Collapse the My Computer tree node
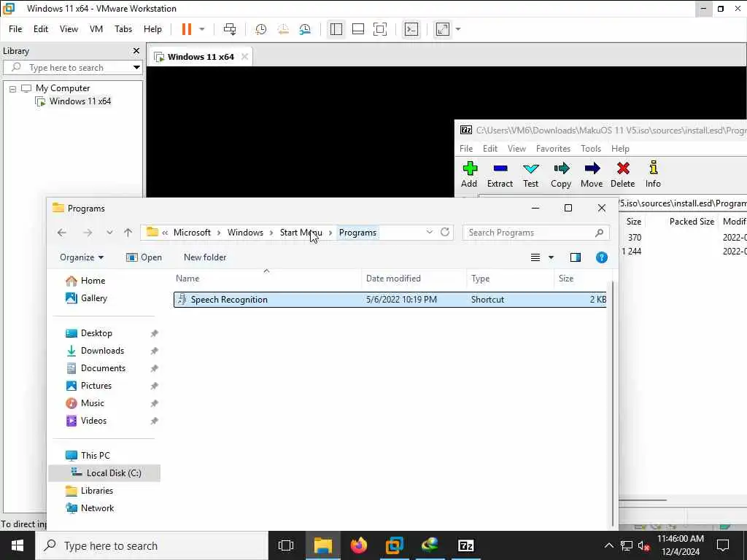The height and width of the screenshot is (560, 747). click(13, 88)
